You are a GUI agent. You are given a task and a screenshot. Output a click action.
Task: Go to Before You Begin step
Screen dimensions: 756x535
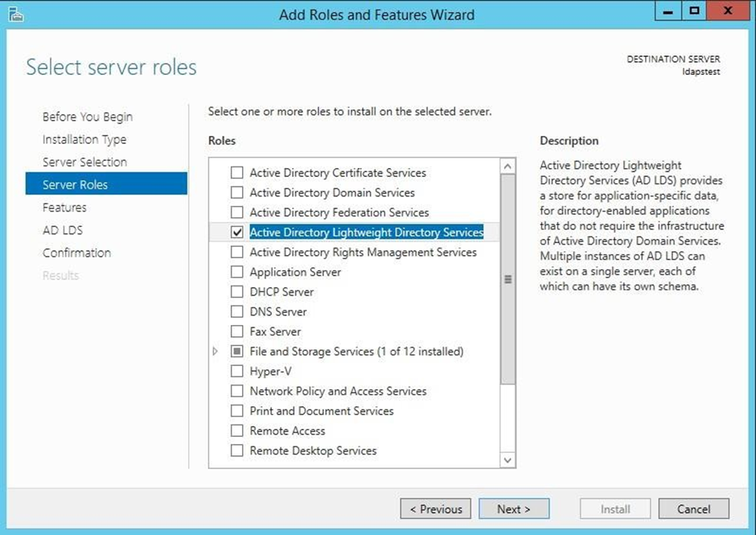88,117
